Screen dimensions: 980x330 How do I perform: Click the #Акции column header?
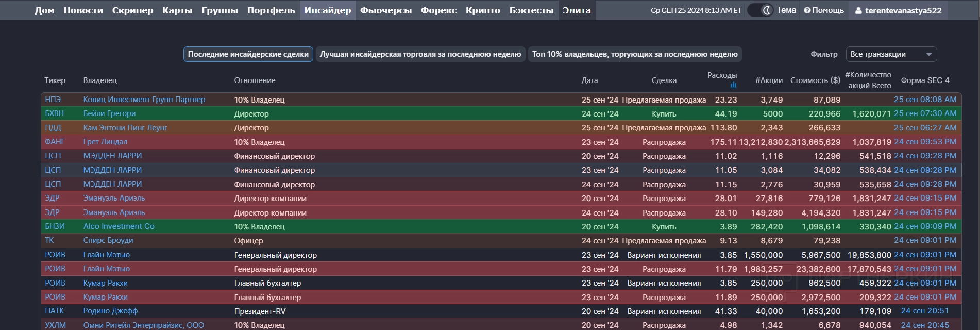(769, 80)
